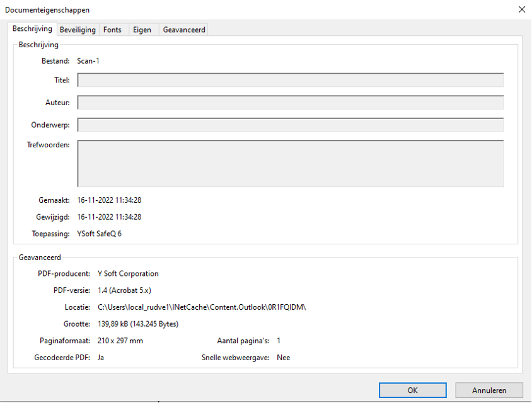Image resolution: width=532 pixels, height=403 pixels.
Task: Click the Gewijzigd timestamp value
Action: pyautogui.click(x=109, y=217)
